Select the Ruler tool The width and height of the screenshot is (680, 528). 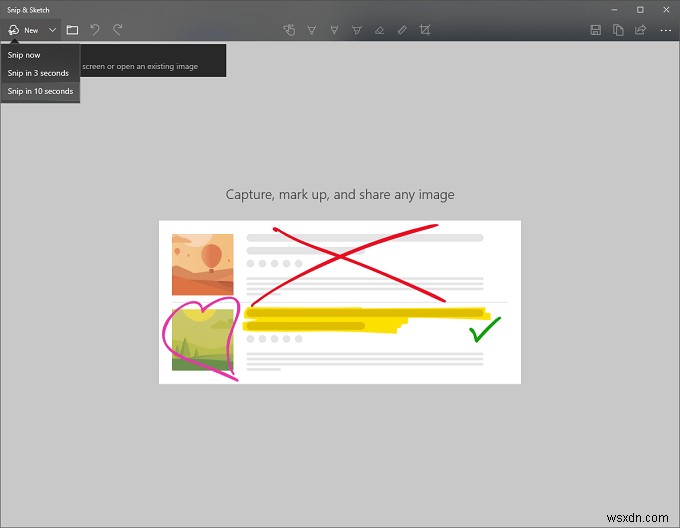(x=402, y=30)
